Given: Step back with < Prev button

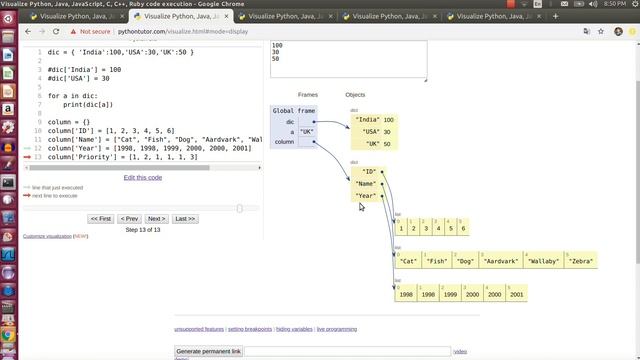Looking at the screenshot, I should point(129,219).
